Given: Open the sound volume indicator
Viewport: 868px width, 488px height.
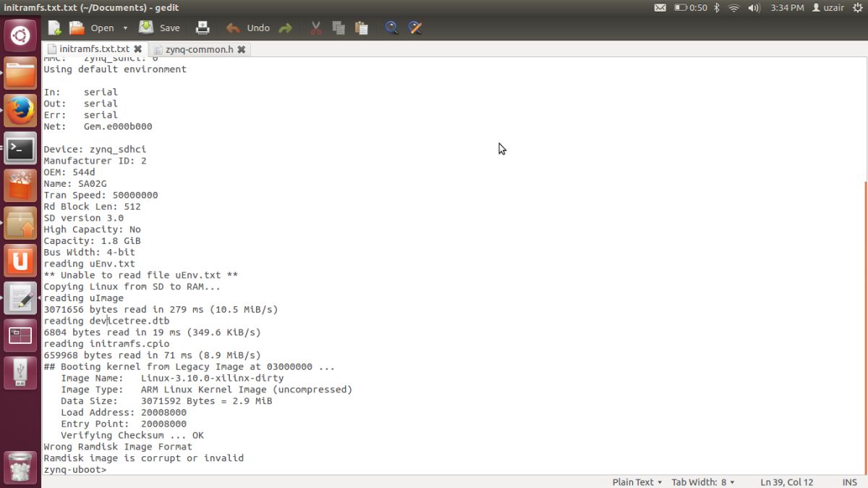Looking at the screenshot, I should 754,8.
